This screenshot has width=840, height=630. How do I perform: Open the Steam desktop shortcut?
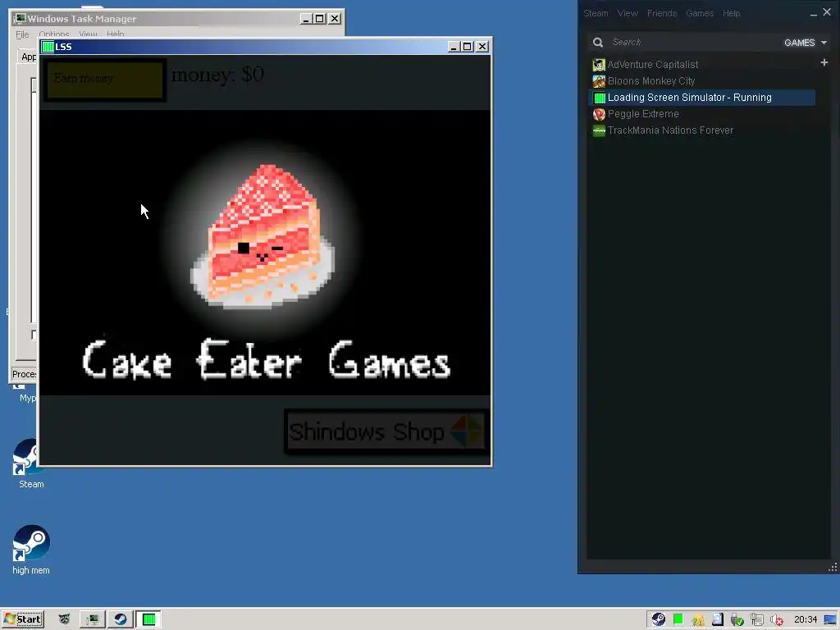click(31, 463)
